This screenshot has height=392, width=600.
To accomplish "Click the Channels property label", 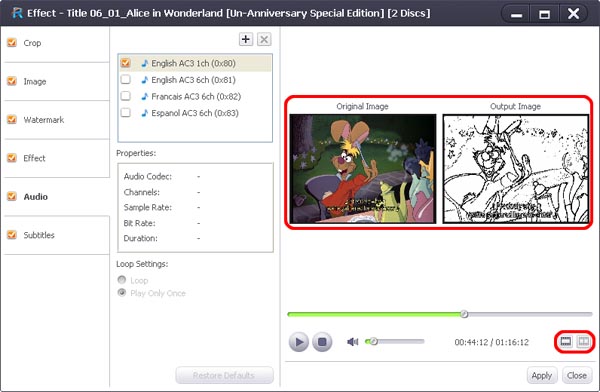I will click(x=142, y=192).
